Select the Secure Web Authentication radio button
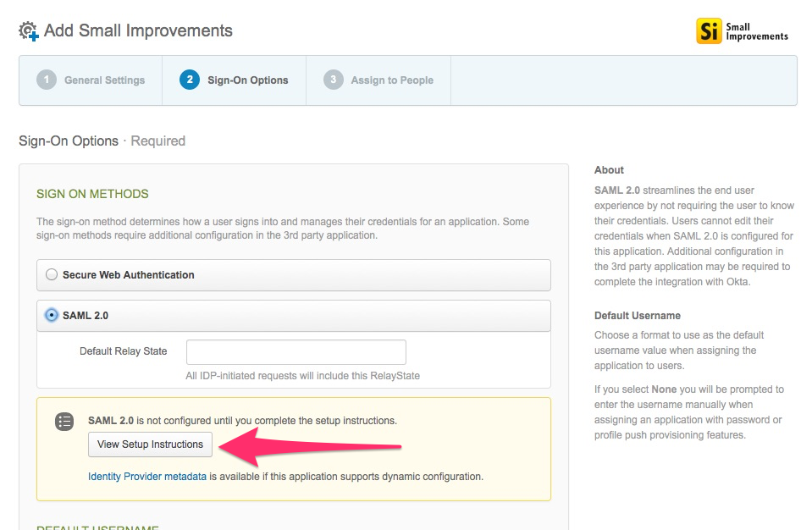Image resolution: width=812 pixels, height=530 pixels. click(x=52, y=275)
